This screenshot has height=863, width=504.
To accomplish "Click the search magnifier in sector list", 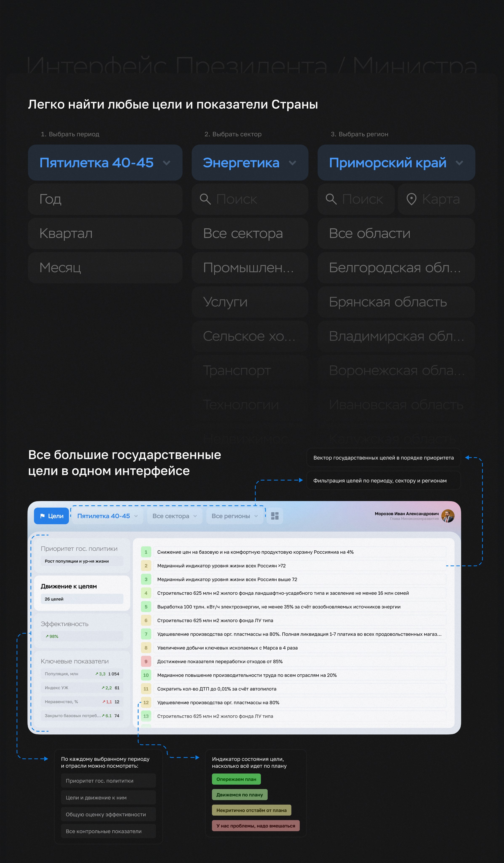I will 205,199.
